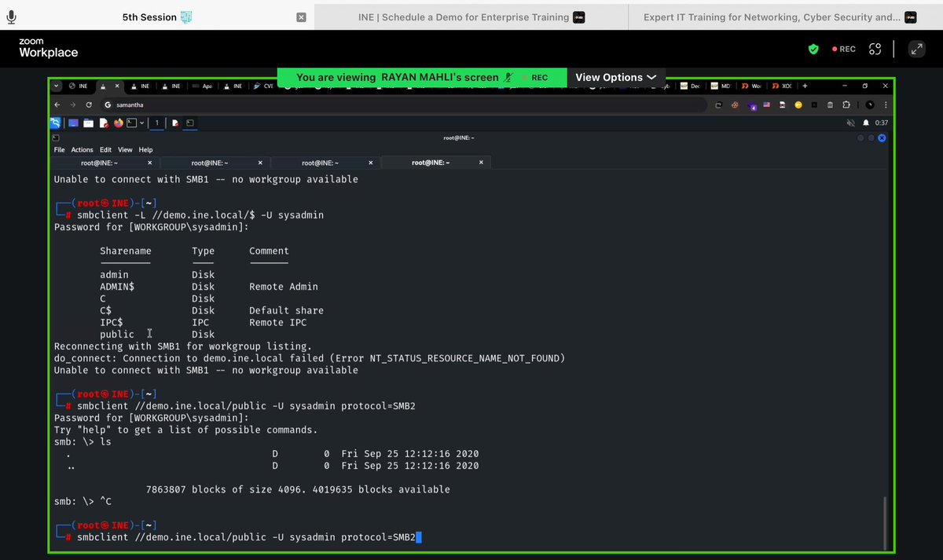Screen dimensions: 943x560
Task: Click the browser back arrow
Action: tap(57, 104)
